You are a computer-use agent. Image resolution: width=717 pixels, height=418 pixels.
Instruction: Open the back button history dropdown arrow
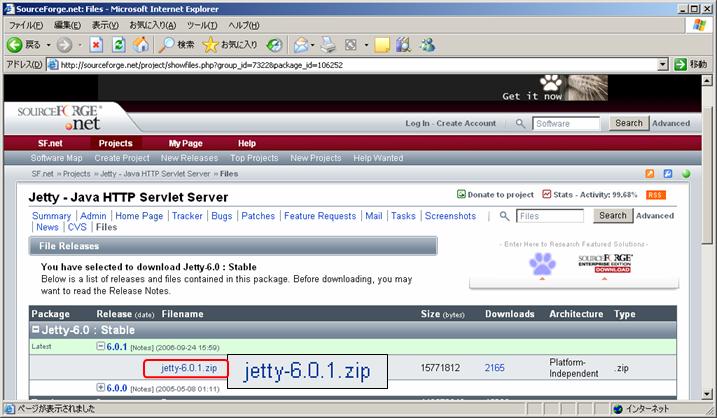tap(48, 45)
